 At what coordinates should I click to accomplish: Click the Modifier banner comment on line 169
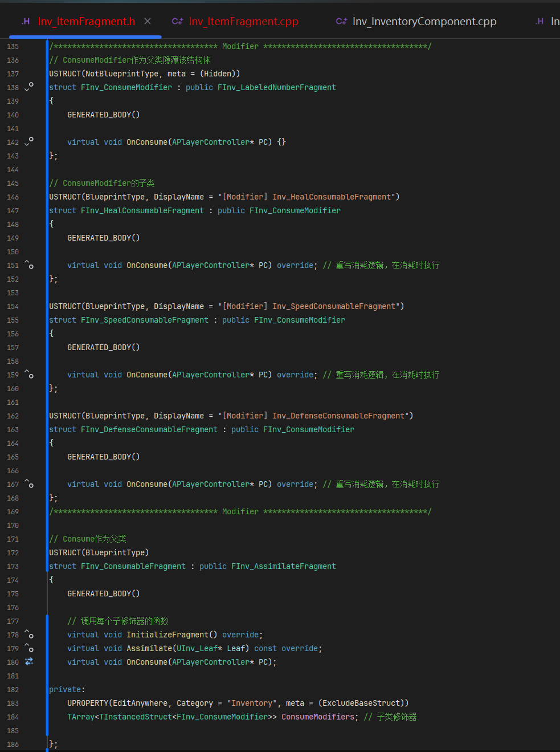click(240, 511)
